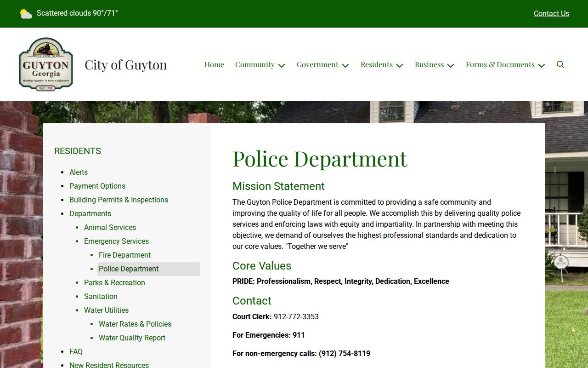This screenshot has width=588, height=368.
Task: Select Departments in the sidebar
Action: coord(90,213)
